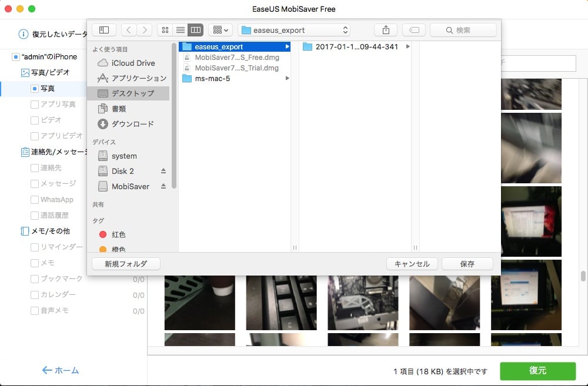Click the tag edit icon

[414, 30]
